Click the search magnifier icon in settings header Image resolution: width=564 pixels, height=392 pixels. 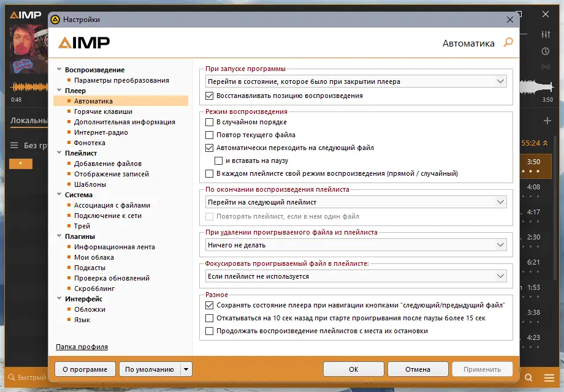[x=508, y=42]
